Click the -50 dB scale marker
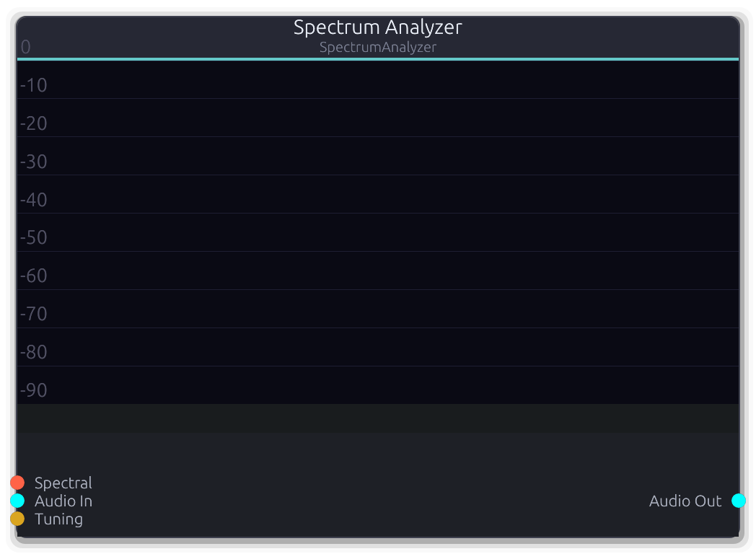 click(33, 237)
